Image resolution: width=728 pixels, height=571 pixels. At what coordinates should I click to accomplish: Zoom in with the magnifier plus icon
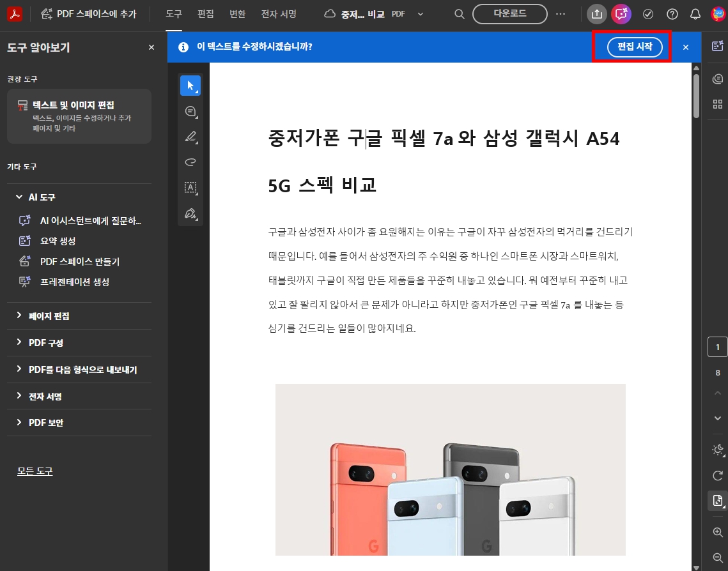coord(717,533)
